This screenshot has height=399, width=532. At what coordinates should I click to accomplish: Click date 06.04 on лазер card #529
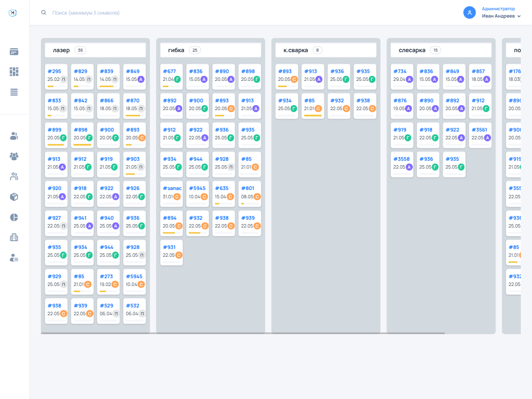[106, 313]
